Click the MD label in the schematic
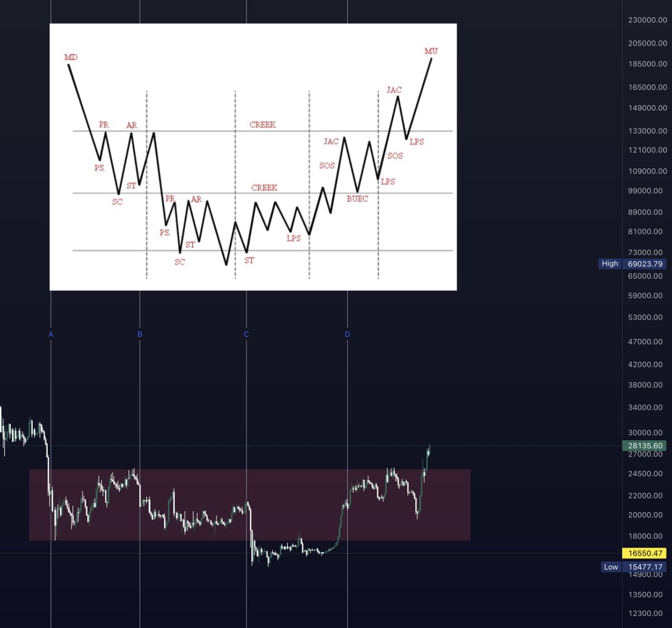This screenshot has width=672, height=628. click(x=71, y=57)
